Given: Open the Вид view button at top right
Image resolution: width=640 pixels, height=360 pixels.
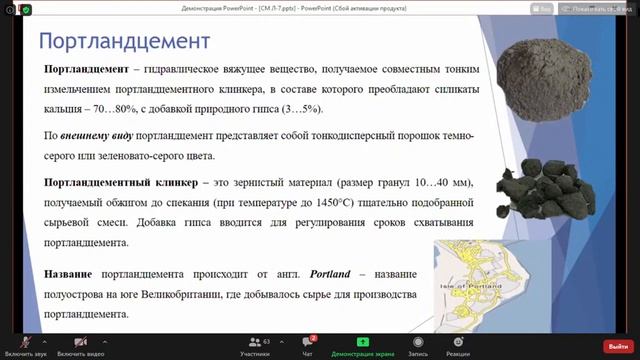Looking at the screenshot, I should [x=542, y=9].
